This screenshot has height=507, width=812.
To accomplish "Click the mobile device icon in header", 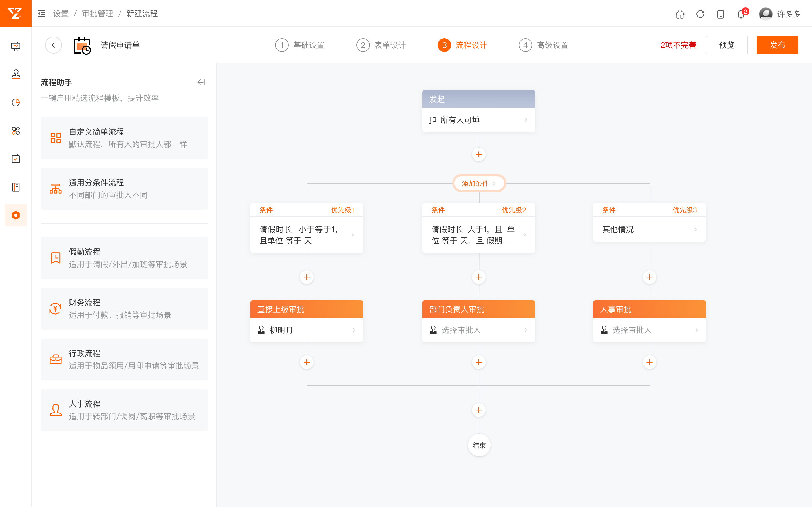I will [x=720, y=14].
